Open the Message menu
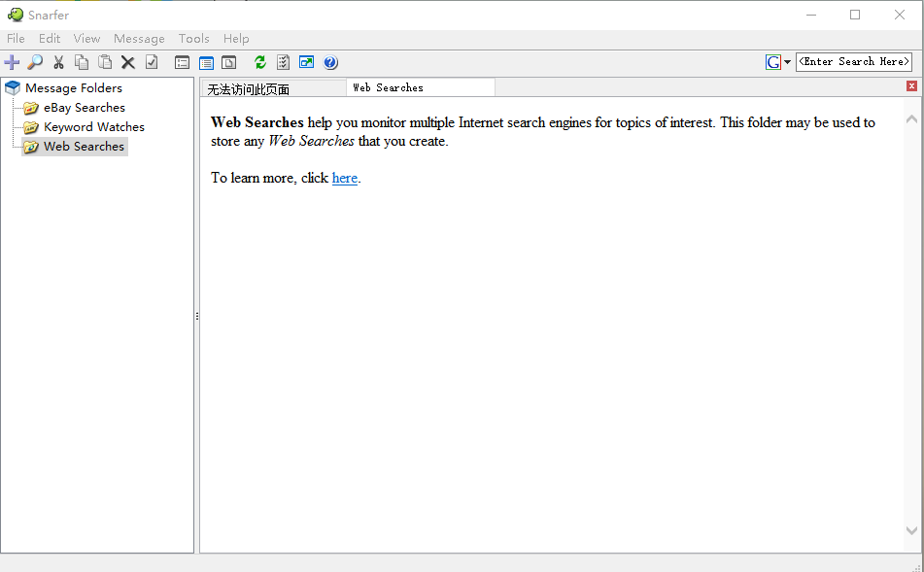Image resolution: width=924 pixels, height=572 pixels. 139,39
